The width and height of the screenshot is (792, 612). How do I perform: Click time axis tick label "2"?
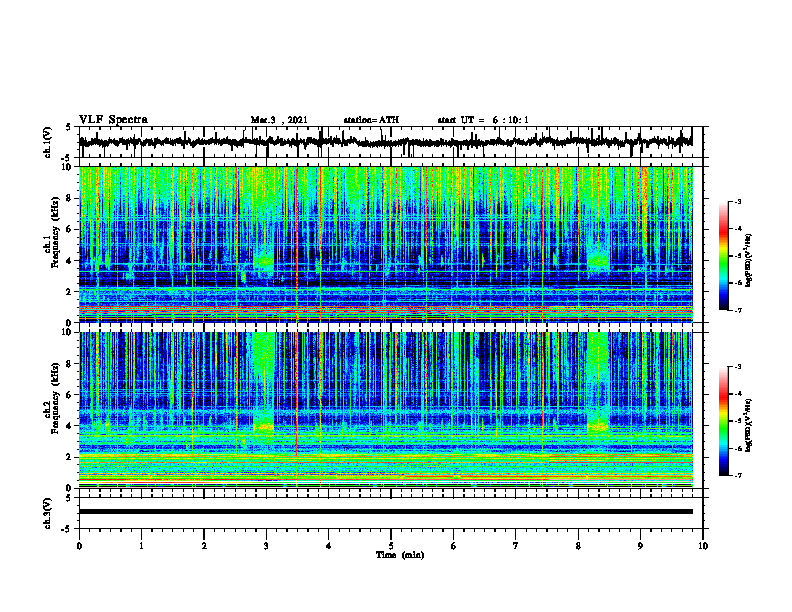204,546
